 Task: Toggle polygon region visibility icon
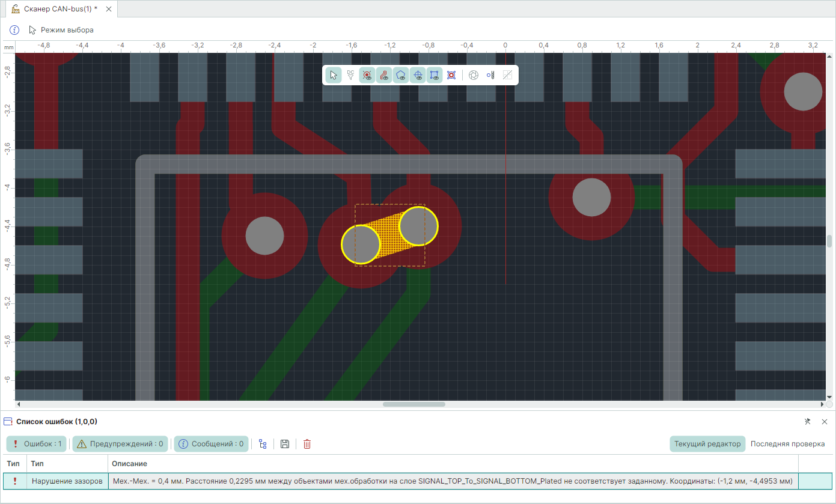pyautogui.click(x=401, y=75)
